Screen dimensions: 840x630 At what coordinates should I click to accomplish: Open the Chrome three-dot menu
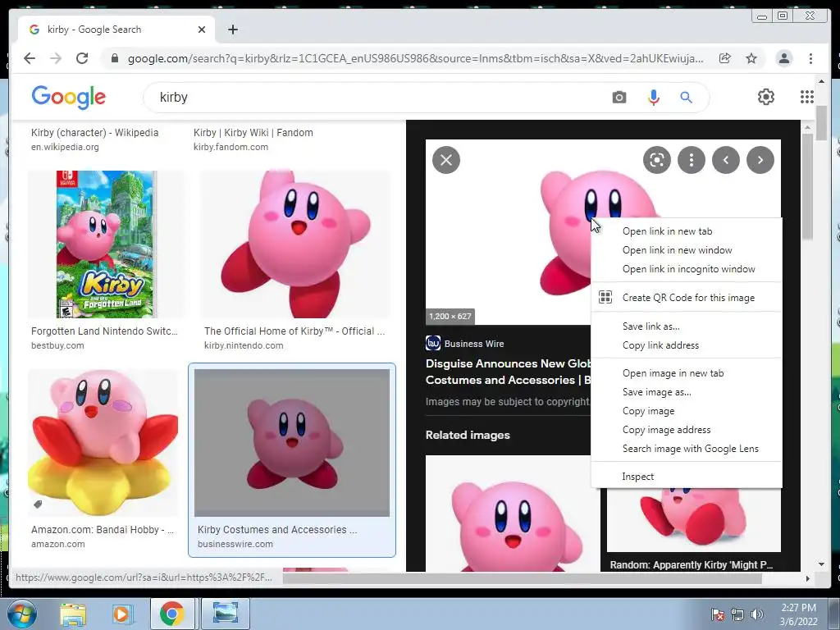pos(810,58)
